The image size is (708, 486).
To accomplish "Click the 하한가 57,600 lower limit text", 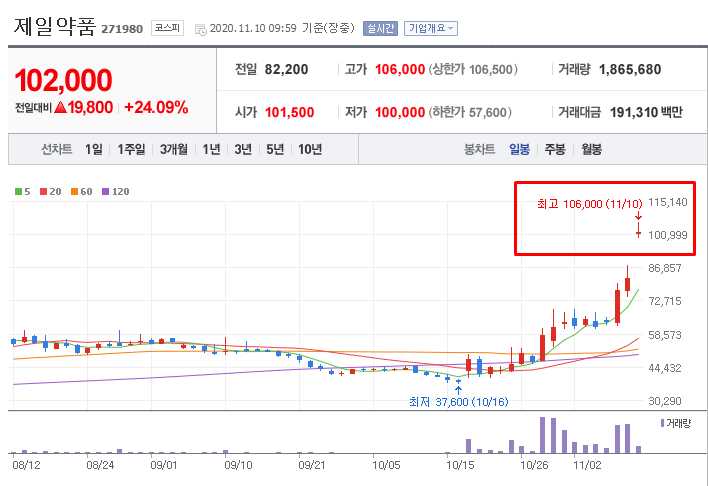I will coord(470,112).
